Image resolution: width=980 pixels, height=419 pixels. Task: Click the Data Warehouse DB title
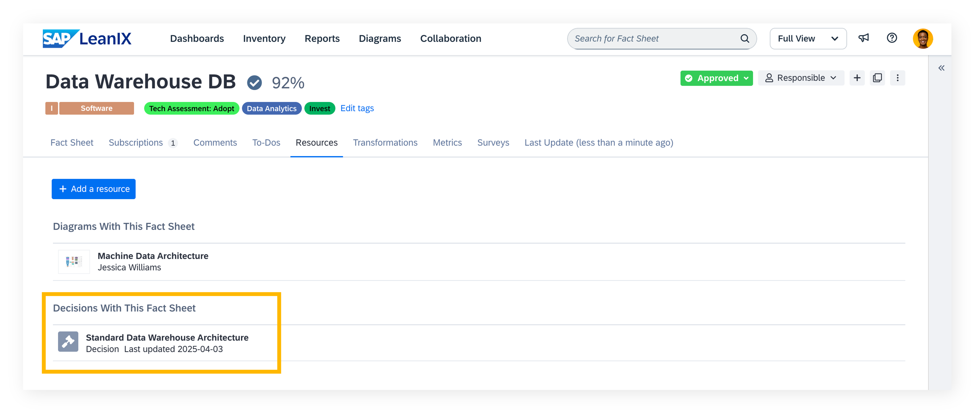tap(141, 82)
